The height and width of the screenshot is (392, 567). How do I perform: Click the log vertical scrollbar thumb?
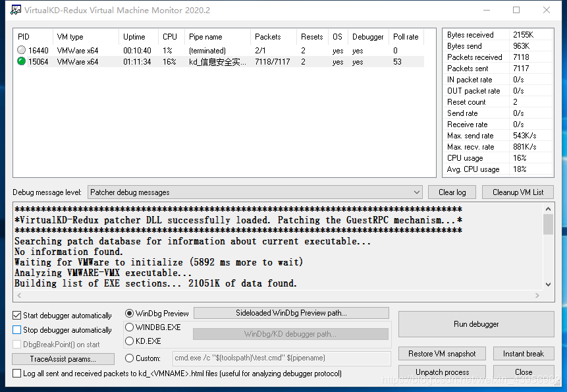point(548,224)
